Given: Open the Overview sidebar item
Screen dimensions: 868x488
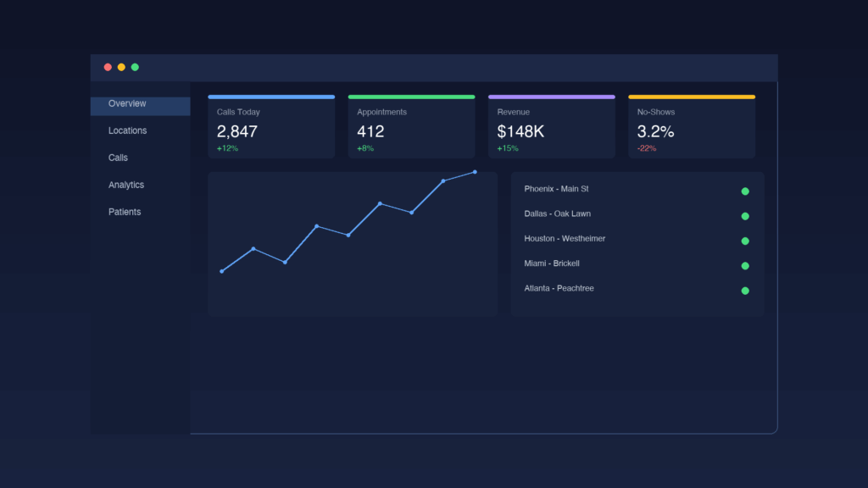Looking at the screenshot, I should [x=127, y=104].
